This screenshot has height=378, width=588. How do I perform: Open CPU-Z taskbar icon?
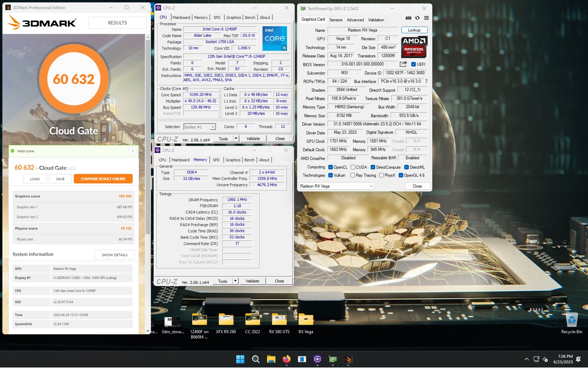317,359
